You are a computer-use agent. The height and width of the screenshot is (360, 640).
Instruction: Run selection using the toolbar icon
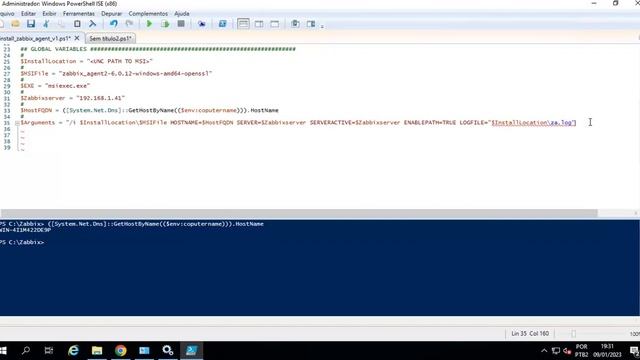click(165, 24)
